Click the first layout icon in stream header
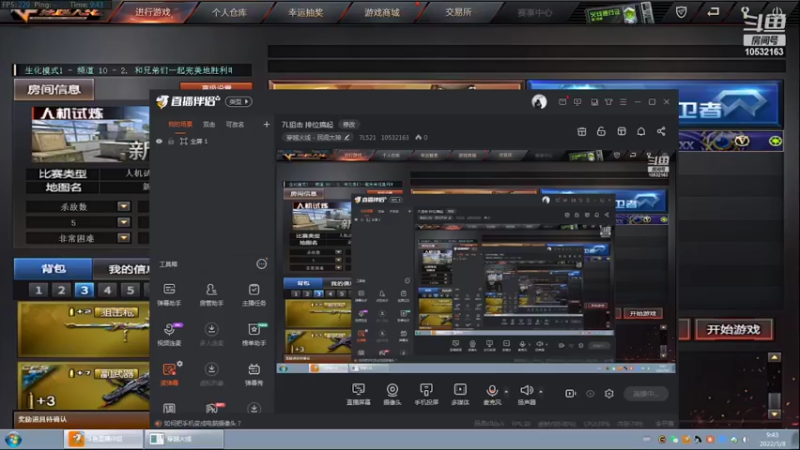Screen dimensions: 800x450 pyautogui.click(x=582, y=132)
